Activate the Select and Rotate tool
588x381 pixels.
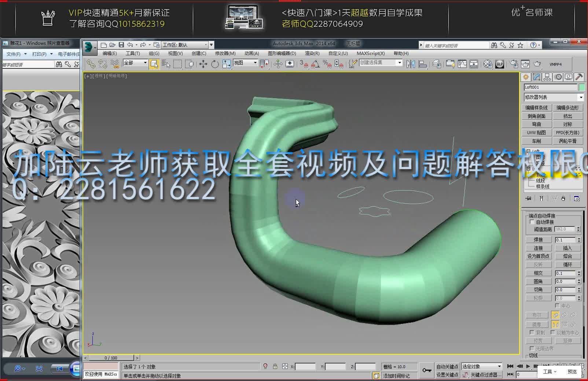point(215,64)
